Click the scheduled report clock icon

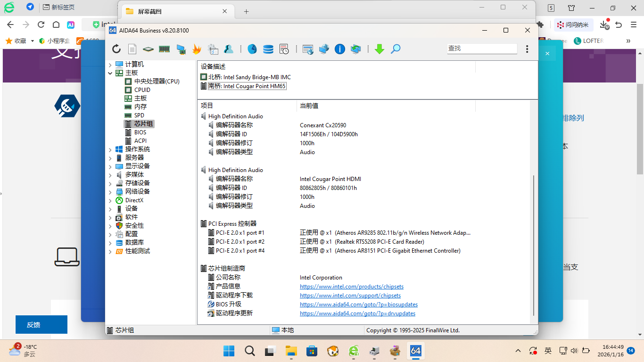point(284,49)
